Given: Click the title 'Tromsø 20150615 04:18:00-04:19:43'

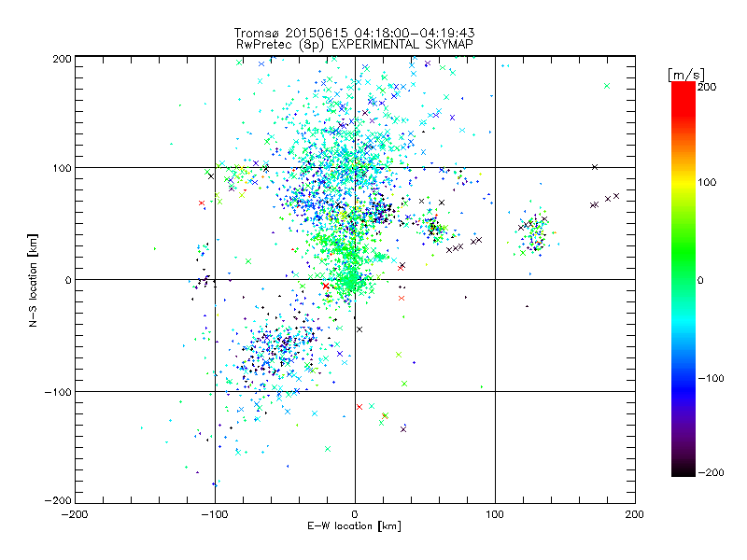Looking at the screenshot, I should [354, 33].
